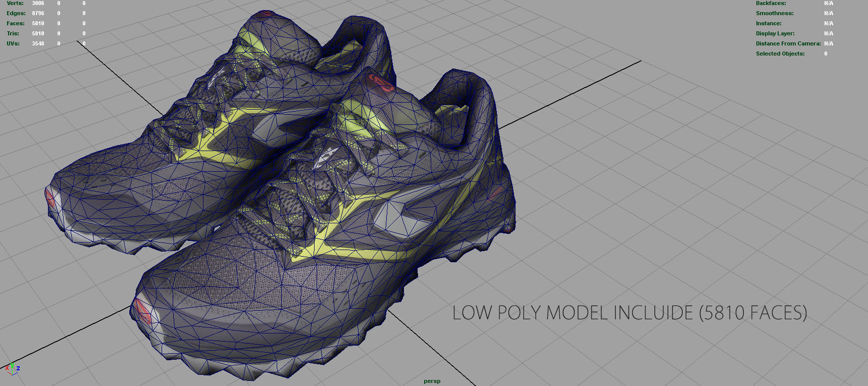Click the N/A value beside Distance From Camera
The width and height of the screenshot is (868, 386).
click(829, 43)
